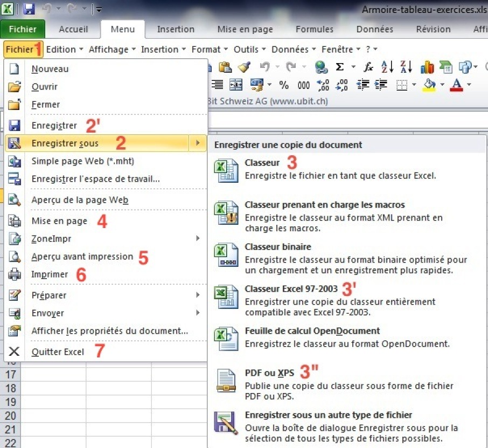Select the Format Painter brush icon

[x=245, y=67]
